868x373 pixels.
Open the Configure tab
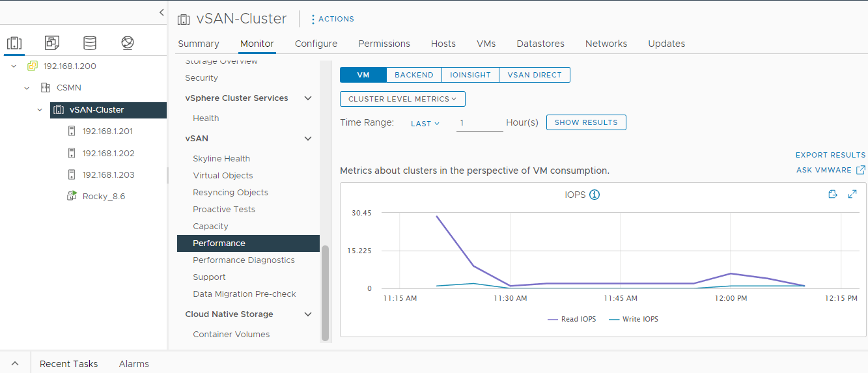click(x=316, y=44)
